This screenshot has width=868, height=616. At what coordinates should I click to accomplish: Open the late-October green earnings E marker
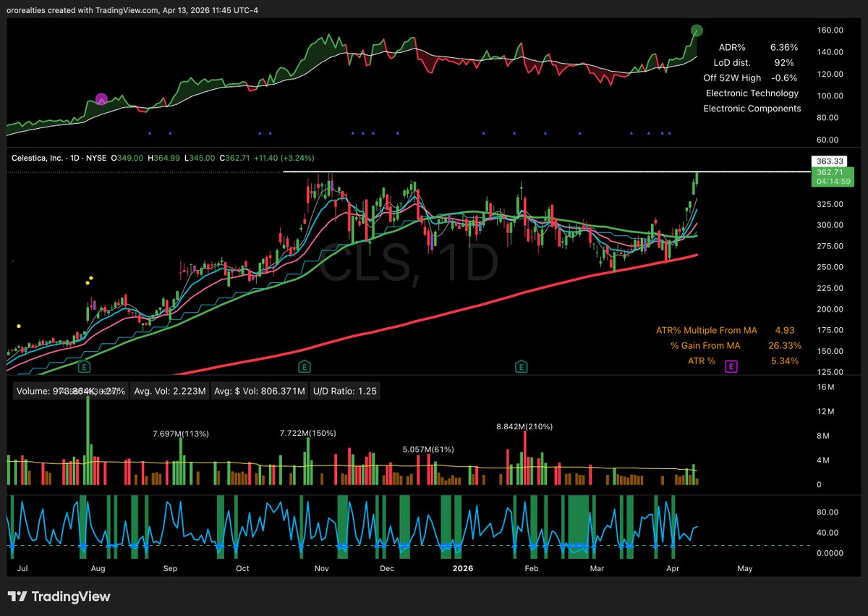click(x=304, y=366)
